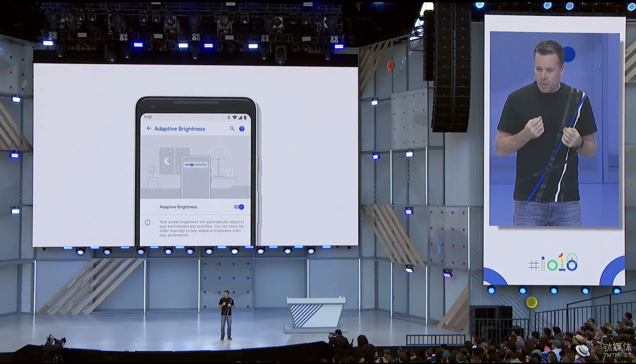The image size is (636, 364).
Task: Click the Adaptive Brightness setting row label
Action: coord(178,207)
